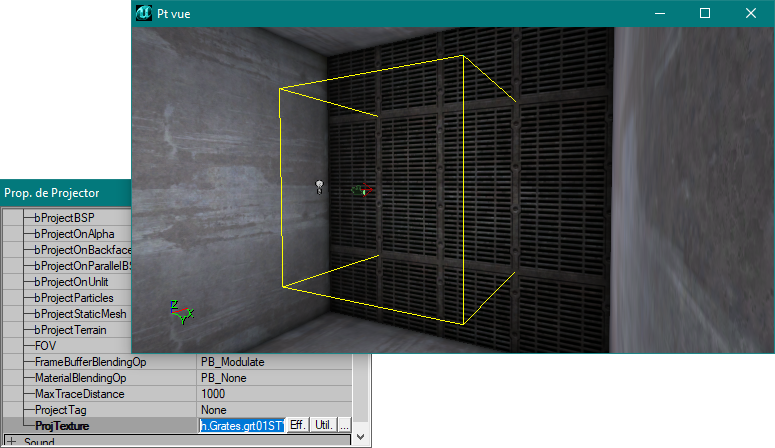Screen dimensions: 775x448
Task: Select the light bulb actor in viewport
Action: (x=319, y=186)
